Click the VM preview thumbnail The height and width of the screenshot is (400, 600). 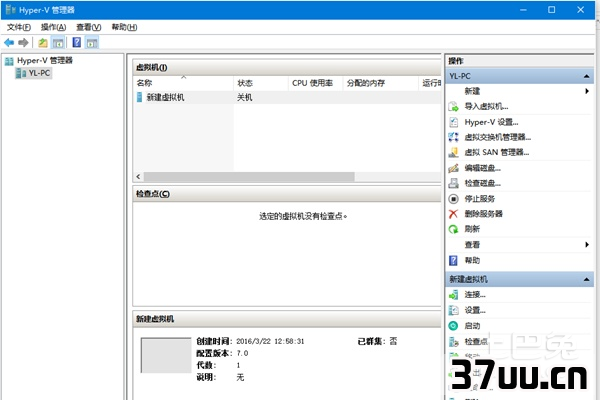tap(166, 355)
